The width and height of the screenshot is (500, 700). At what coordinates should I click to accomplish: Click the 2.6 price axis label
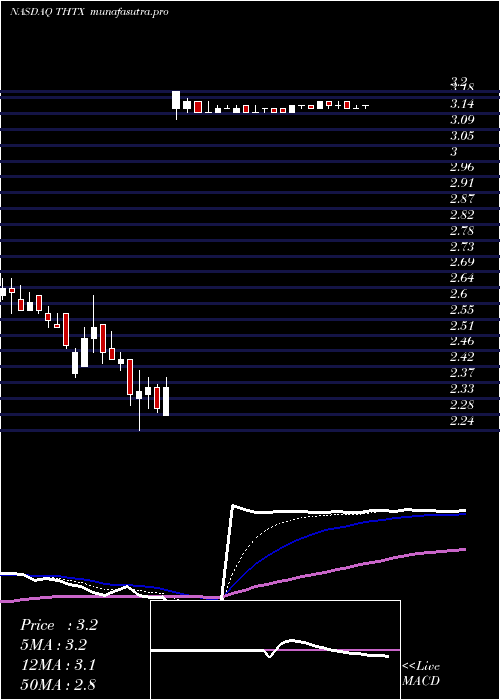(458, 293)
